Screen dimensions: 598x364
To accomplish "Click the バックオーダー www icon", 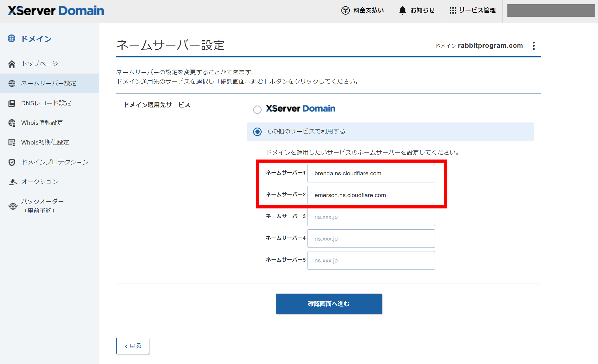I will click(13, 206).
